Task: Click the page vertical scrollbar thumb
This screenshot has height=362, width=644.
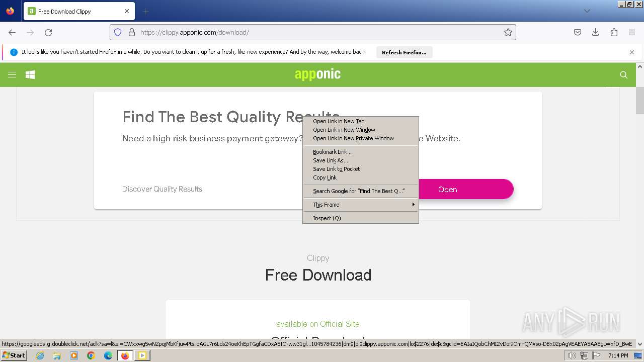Action: click(640, 101)
